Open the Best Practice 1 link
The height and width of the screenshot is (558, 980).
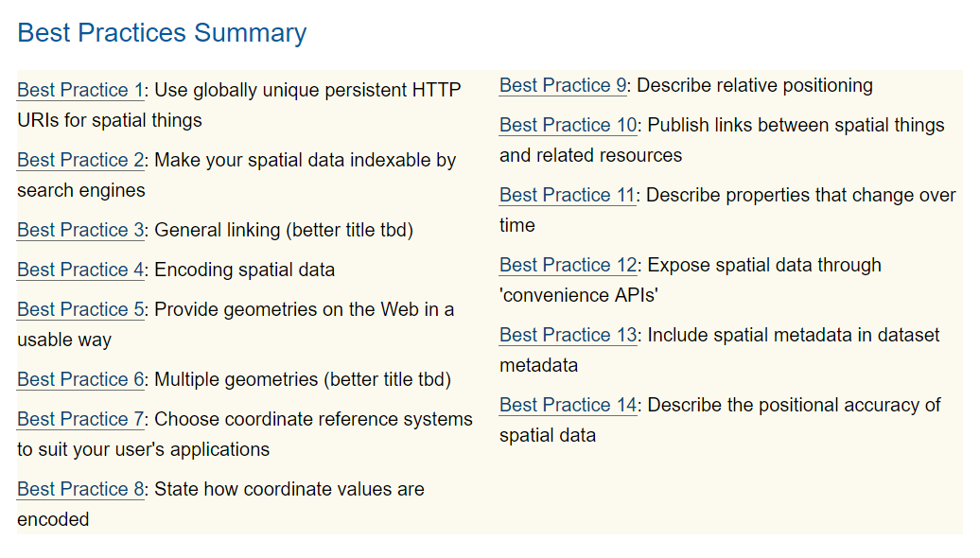coord(80,91)
